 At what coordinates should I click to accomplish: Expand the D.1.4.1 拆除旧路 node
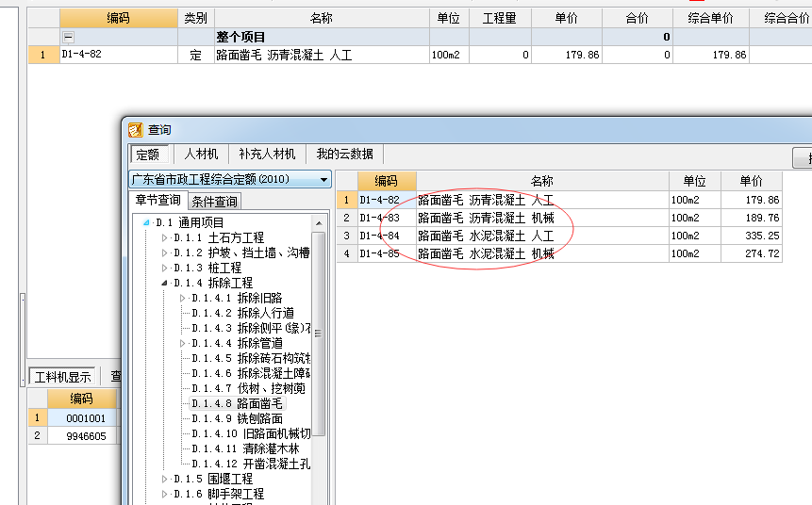(x=182, y=298)
